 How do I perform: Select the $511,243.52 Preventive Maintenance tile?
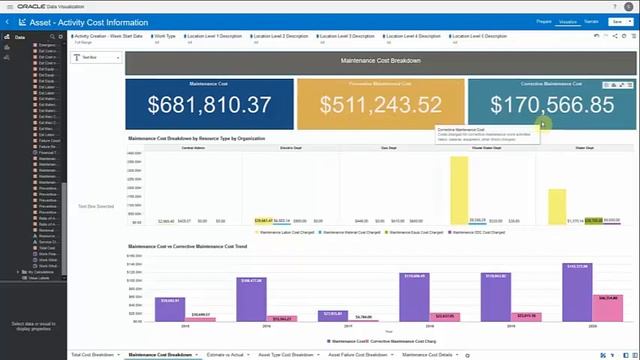[381, 104]
